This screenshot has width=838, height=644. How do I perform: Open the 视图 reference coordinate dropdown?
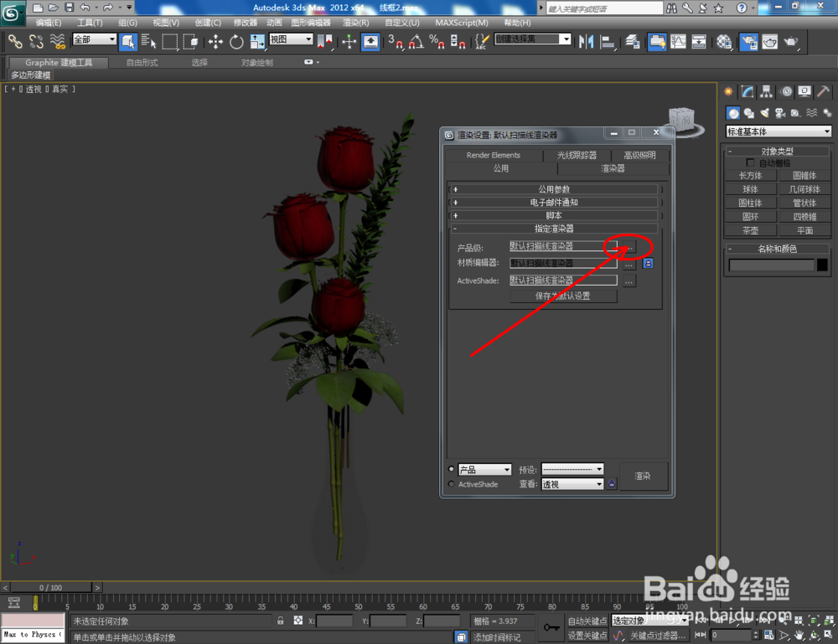click(291, 39)
